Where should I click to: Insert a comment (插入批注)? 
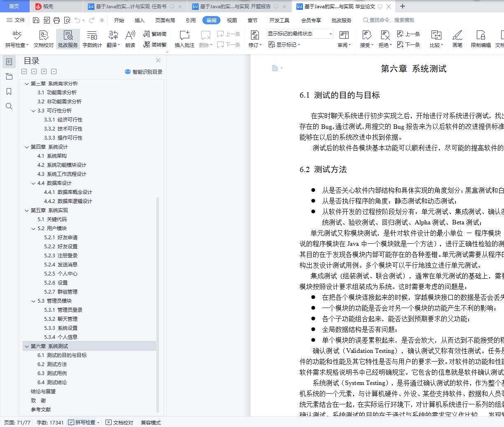tap(184, 39)
